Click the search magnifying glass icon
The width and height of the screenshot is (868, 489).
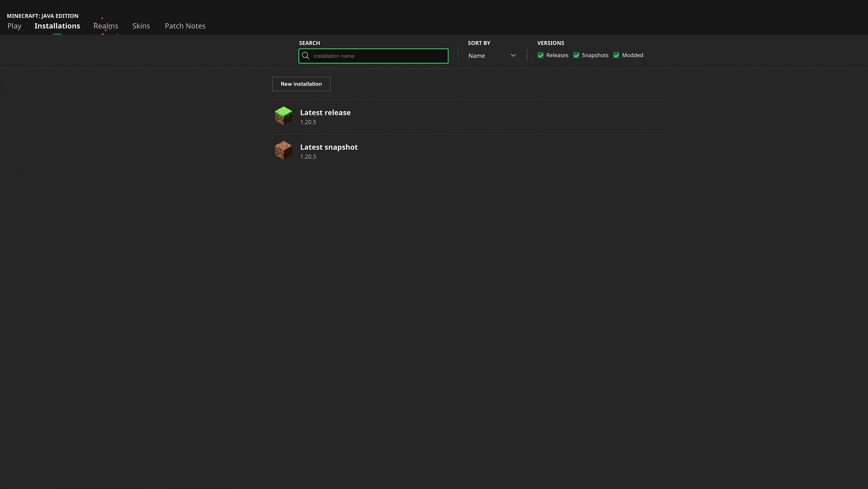point(306,56)
